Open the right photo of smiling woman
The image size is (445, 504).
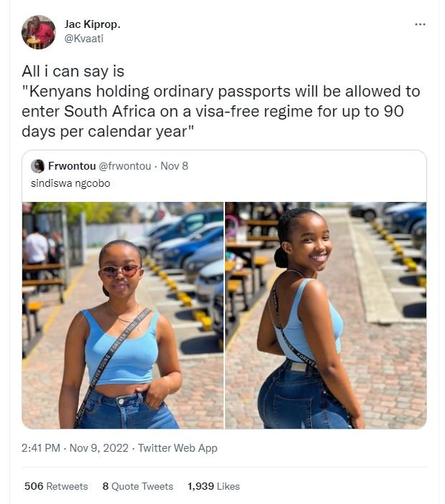click(326, 315)
